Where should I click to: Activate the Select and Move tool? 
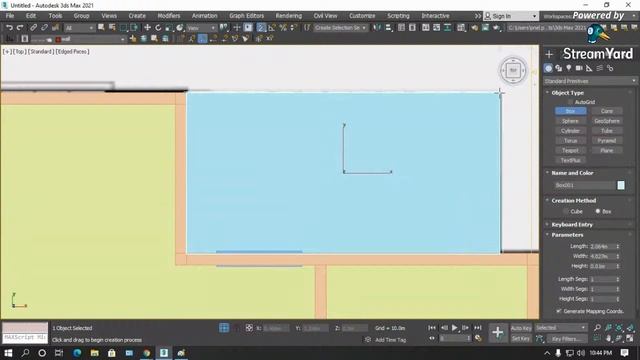pos(147,28)
